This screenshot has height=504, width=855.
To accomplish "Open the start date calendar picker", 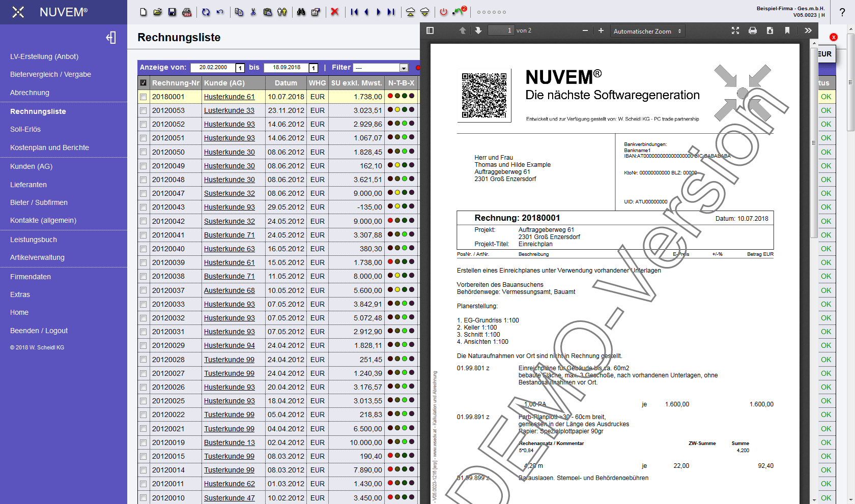I will [240, 68].
